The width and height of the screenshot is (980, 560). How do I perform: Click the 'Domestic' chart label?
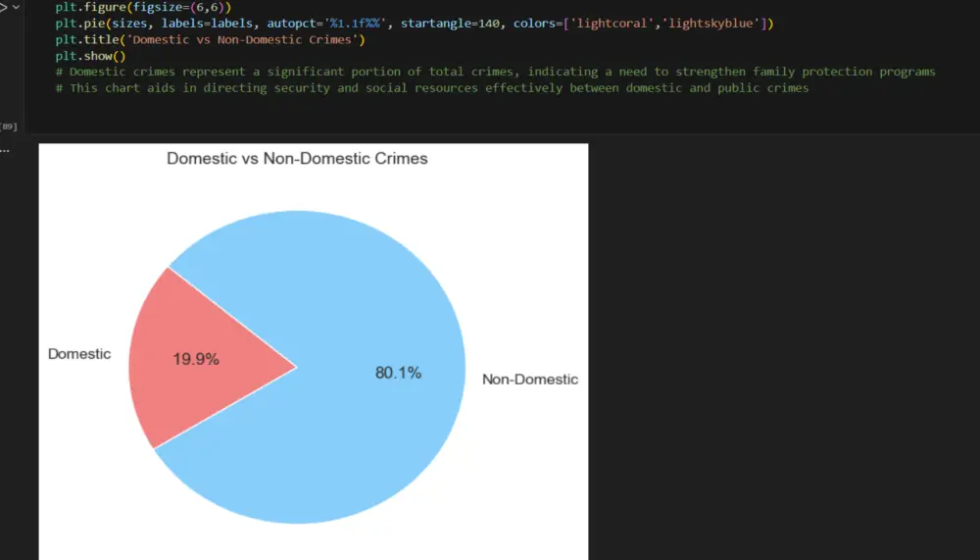79,354
